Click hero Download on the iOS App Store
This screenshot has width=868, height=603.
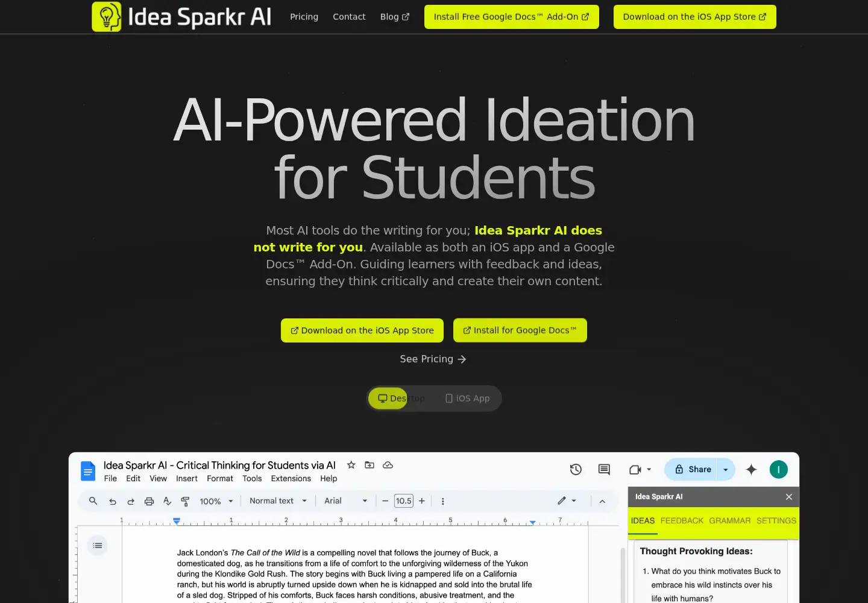tap(362, 330)
